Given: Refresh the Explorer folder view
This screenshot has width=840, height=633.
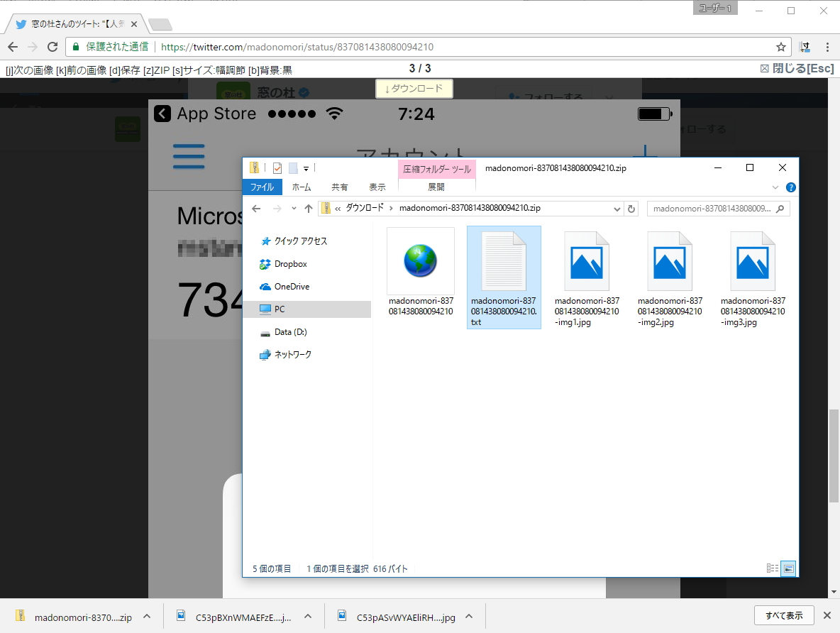Looking at the screenshot, I should (x=631, y=209).
